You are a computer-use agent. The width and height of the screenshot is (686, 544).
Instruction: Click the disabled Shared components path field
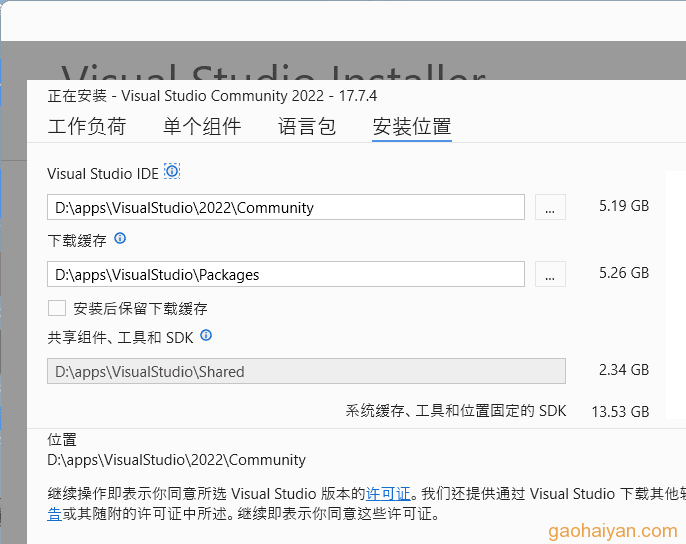(306, 371)
